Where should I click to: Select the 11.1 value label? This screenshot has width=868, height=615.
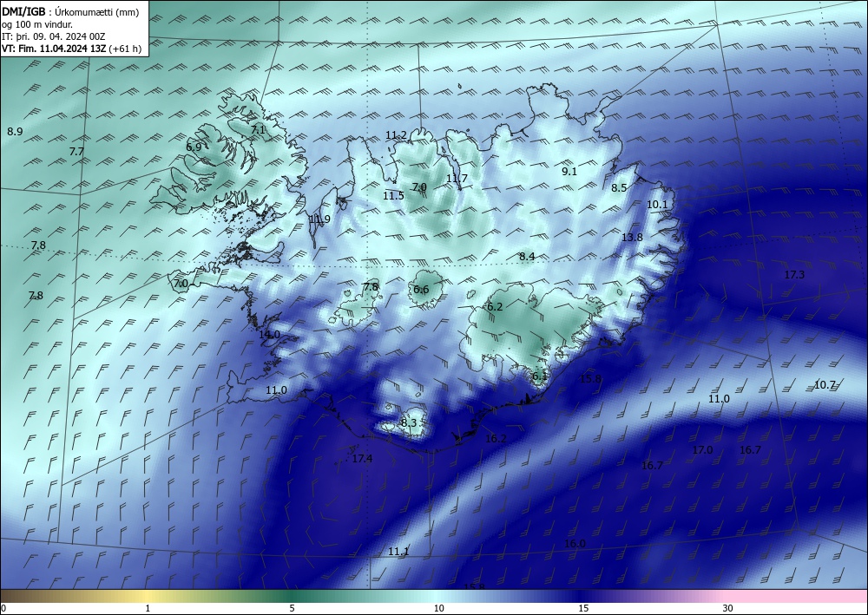(398, 552)
